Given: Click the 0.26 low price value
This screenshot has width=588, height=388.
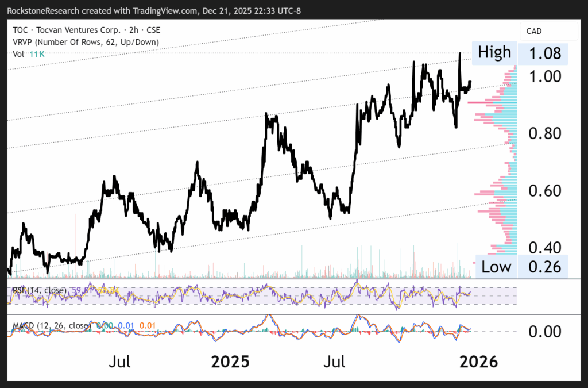Looking at the screenshot, I should [x=543, y=267].
